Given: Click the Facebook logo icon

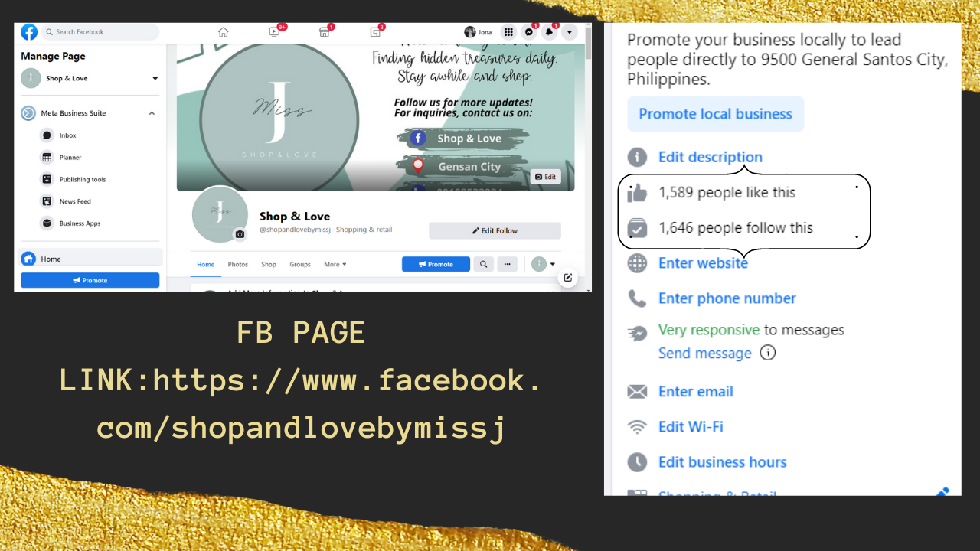Looking at the screenshot, I should [x=29, y=32].
